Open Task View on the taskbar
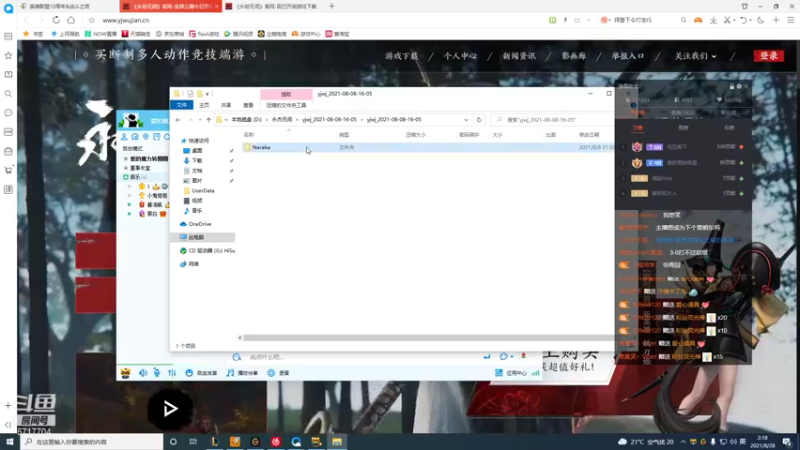The height and width of the screenshot is (450, 800). (x=193, y=441)
